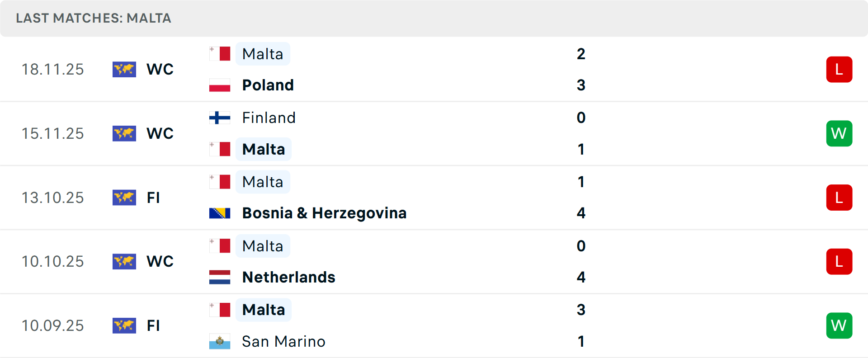Click Malta flag in the Poland match
868x358 pixels.
pos(220,54)
